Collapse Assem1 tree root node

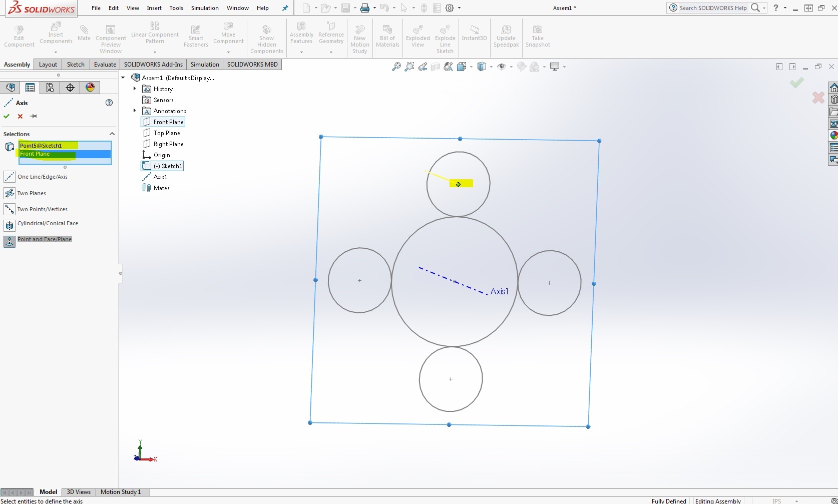click(123, 78)
